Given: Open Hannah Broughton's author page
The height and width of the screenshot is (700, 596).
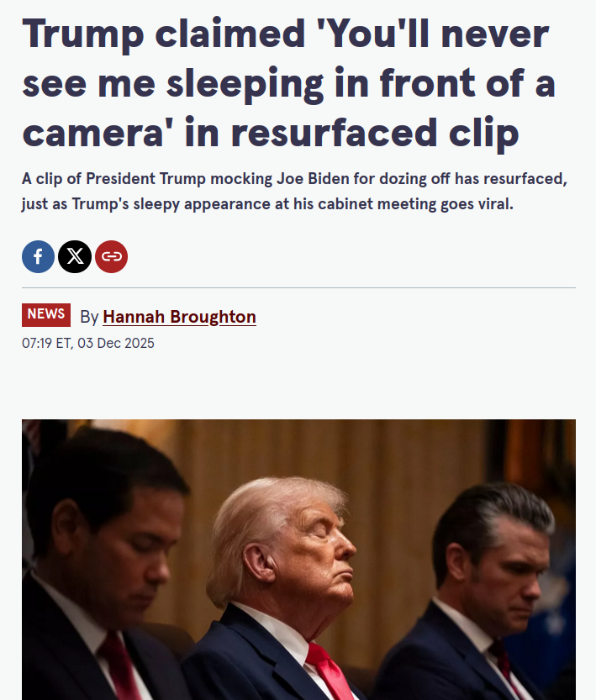Looking at the screenshot, I should [179, 317].
